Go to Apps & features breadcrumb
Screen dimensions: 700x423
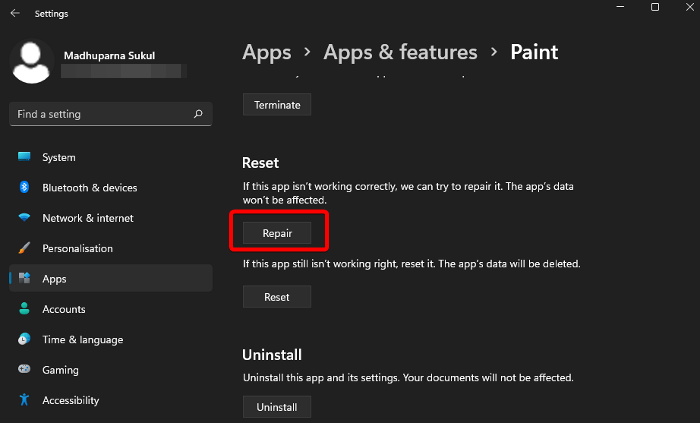coord(400,52)
